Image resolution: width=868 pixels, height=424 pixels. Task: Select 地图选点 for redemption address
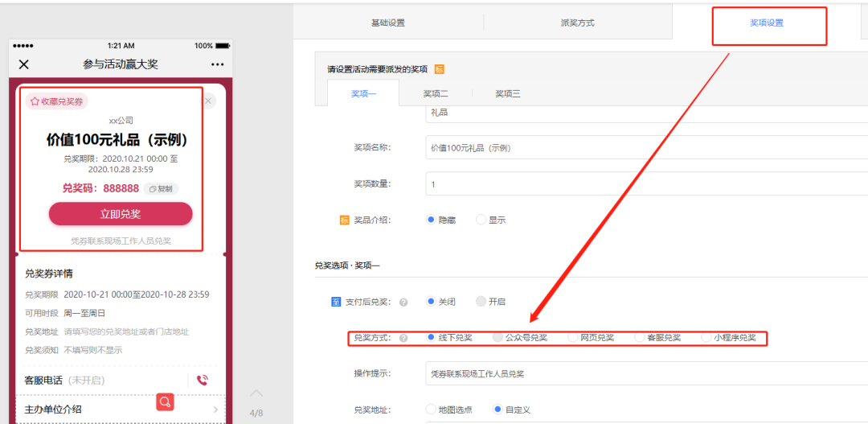click(431, 410)
